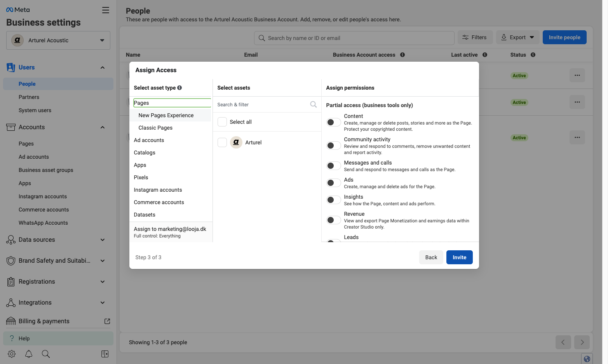The height and width of the screenshot is (364, 608).
Task: Open the Export dropdown button
Action: click(518, 37)
